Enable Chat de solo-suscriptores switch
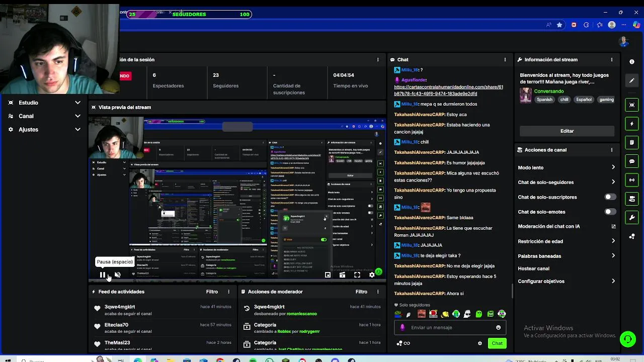Screen dimensions: 644x362 pyautogui.click(x=610, y=197)
